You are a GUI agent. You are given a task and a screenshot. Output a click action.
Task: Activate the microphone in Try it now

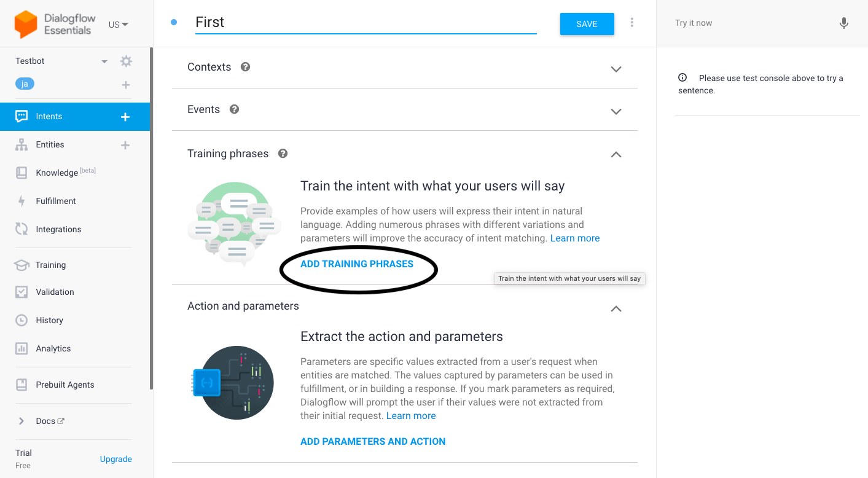click(843, 23)
